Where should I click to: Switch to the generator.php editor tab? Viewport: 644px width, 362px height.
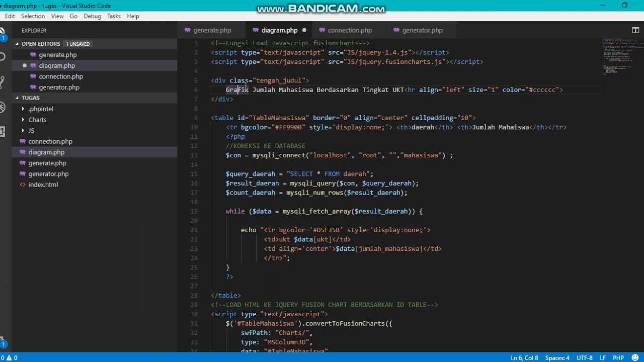(x=422, y=30)
